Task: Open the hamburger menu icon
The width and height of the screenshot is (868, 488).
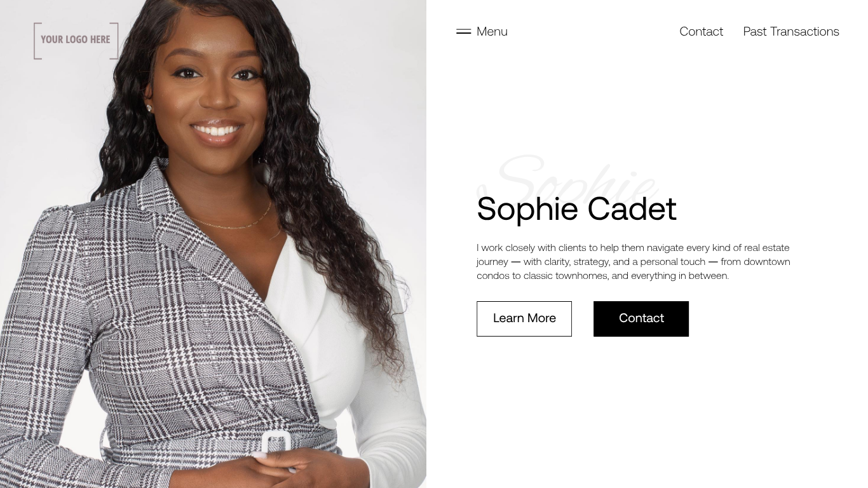Action: (463, 31)
